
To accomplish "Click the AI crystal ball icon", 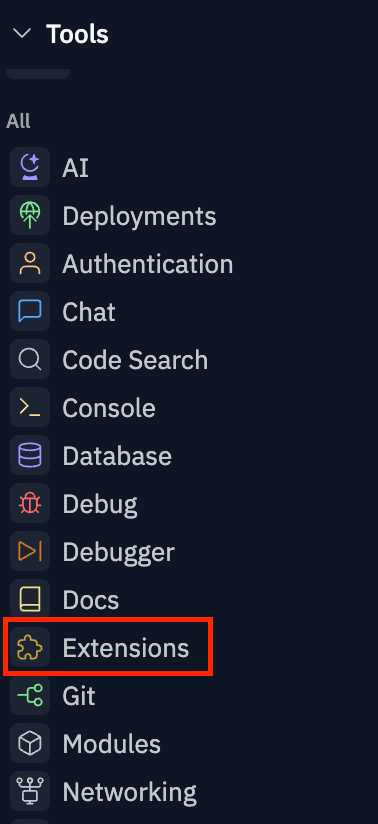I will [x=30, y=168].
